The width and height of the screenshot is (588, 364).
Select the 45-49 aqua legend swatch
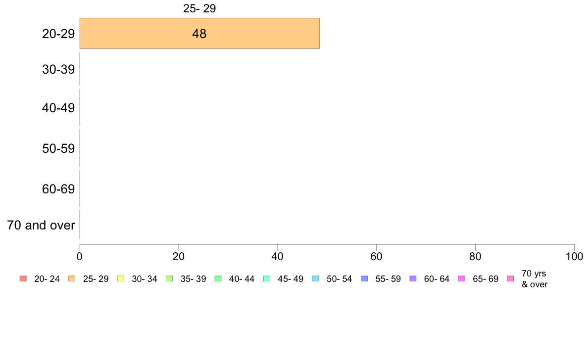[x=267, y=278]
